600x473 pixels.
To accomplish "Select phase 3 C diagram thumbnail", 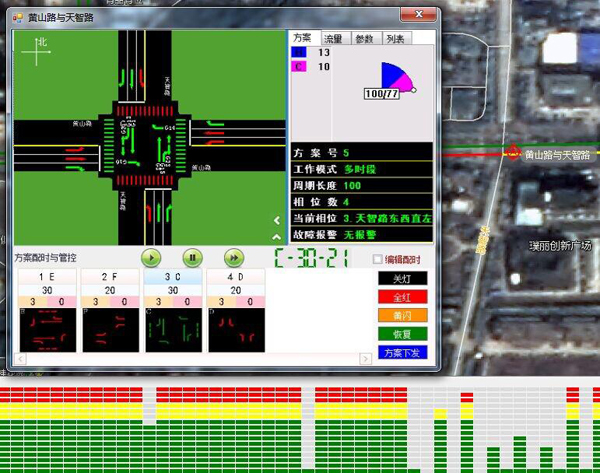I will point(173,329).
